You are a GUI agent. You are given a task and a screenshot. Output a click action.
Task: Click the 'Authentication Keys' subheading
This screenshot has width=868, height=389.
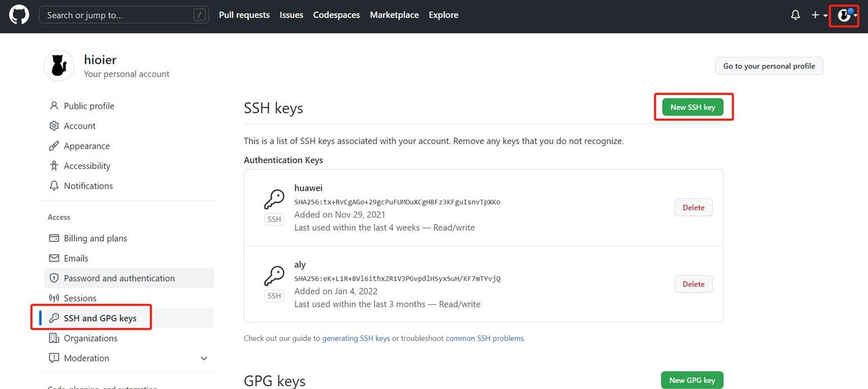tap(283, 160)
